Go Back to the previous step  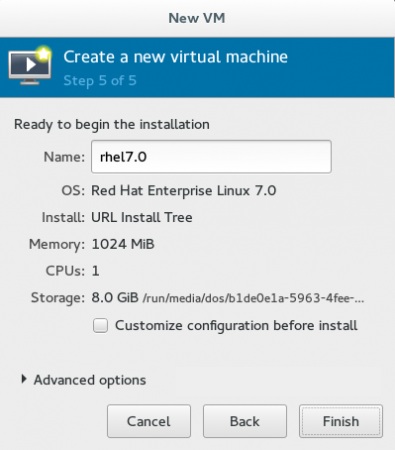(x=245, y=421)
